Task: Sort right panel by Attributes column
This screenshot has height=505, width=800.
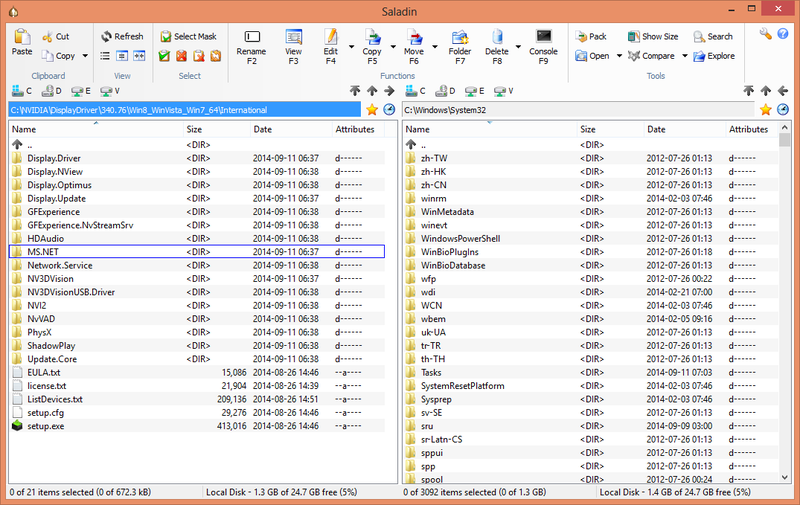Action: pyautogui.click(x=752, y=130)
